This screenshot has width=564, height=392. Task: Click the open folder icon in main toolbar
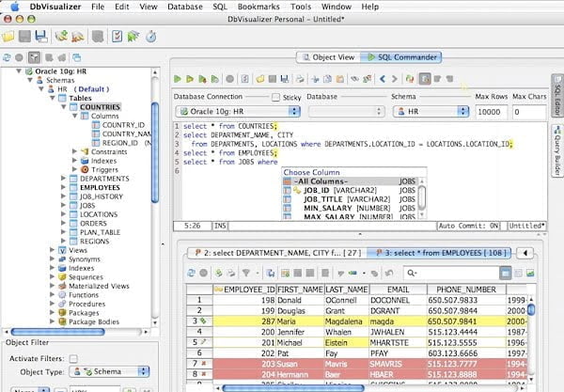click(9, 36)
